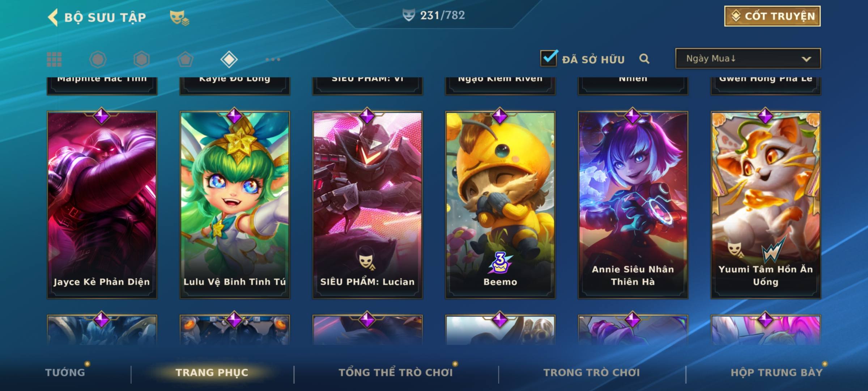Viewport: 868px width, 391px height.
Task: Switch to the Tướng tab
Action: point(65,372)
